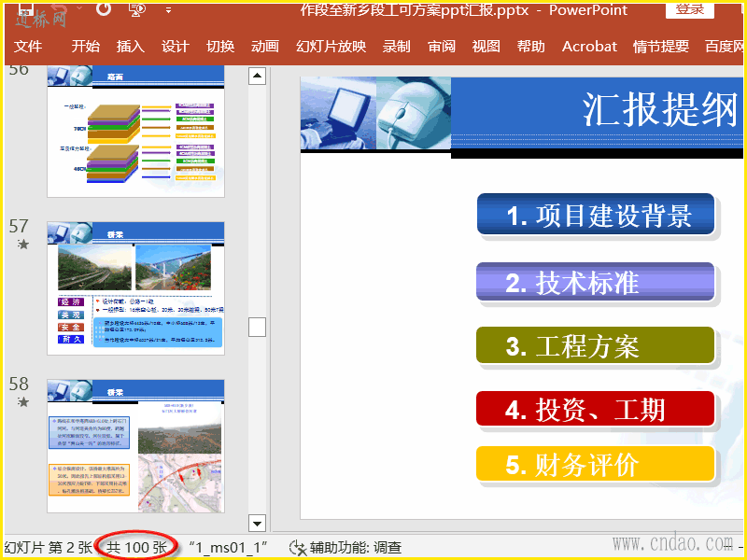The image size is (747, 560).
Task: Select the Acrobat ribbon tab
Action: (589, 46)
